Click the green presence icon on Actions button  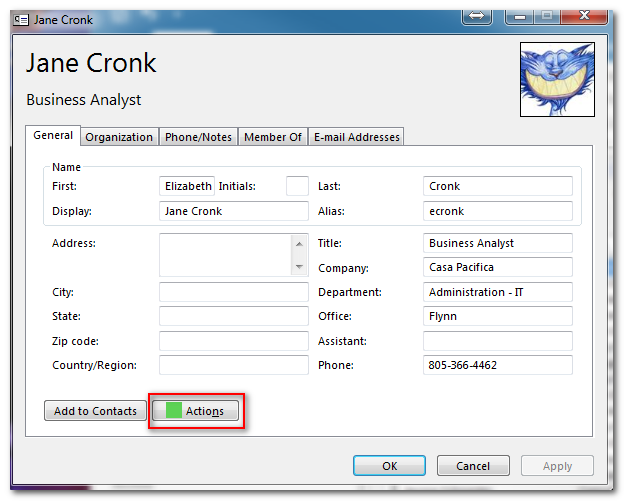pos(174,410)
